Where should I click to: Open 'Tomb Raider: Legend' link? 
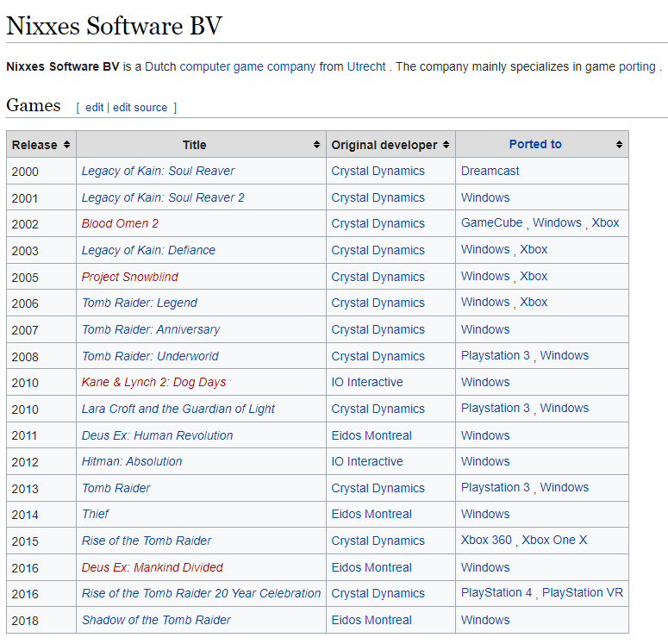click(140, 303)
